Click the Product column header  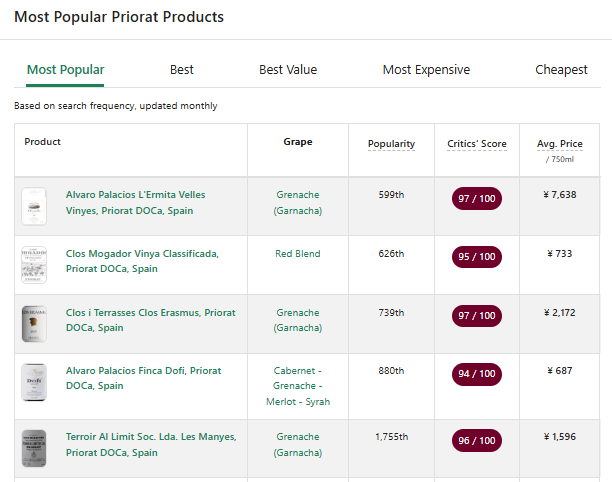click(43, 142)
